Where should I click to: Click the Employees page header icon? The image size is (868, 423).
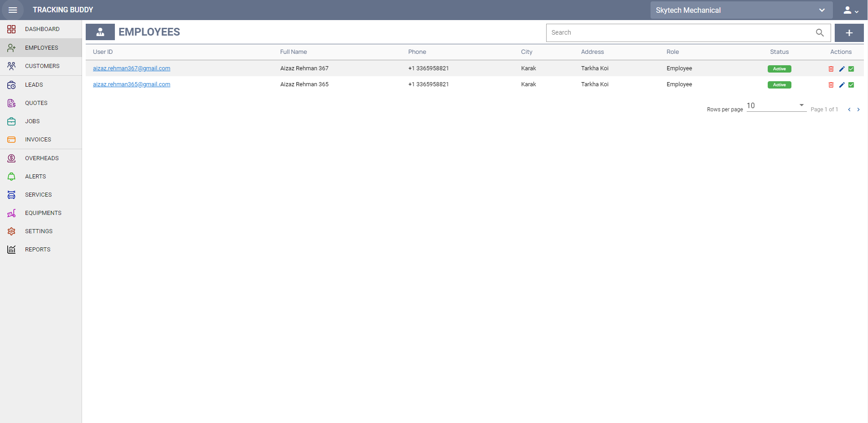click(x=100, y=32)
